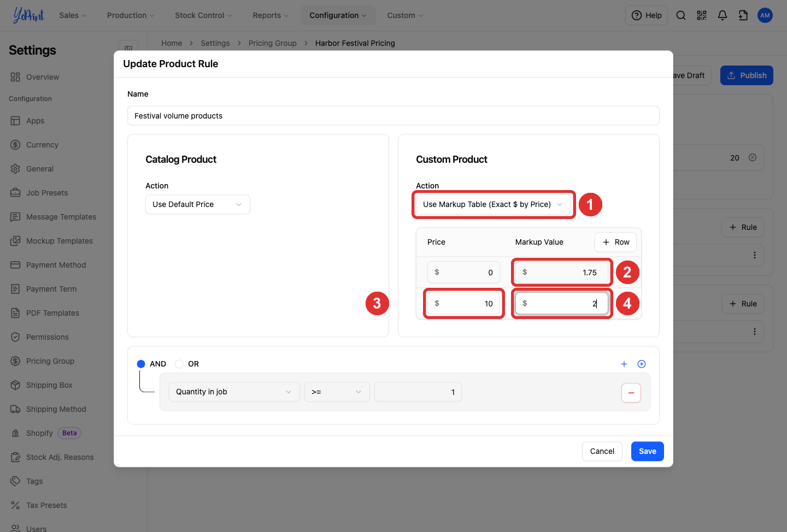The height and width of the screenshot is (532, 787).
Task: Click the condition value field showing 1
Action: point(418,392)
